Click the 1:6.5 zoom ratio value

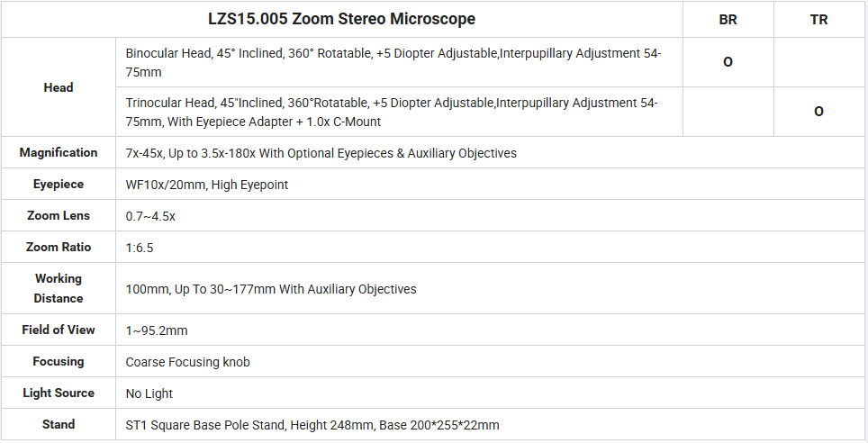[x=140, y=248]
